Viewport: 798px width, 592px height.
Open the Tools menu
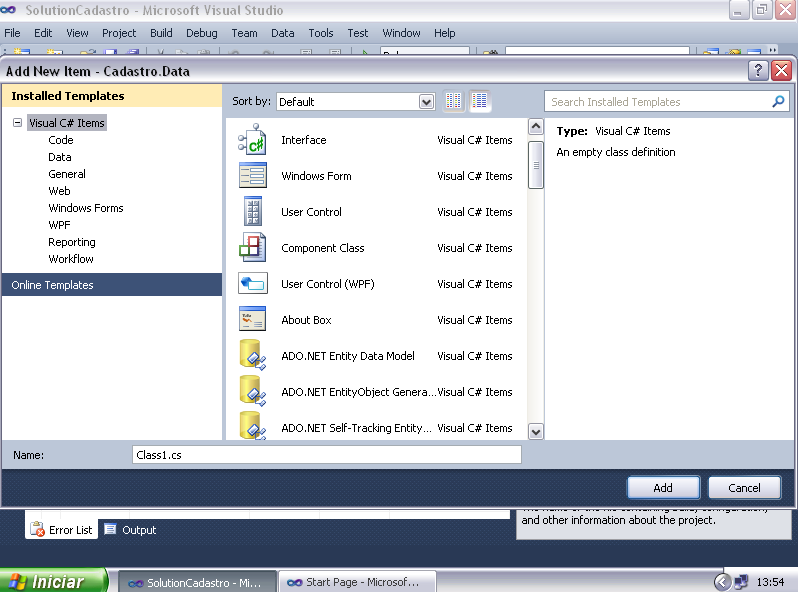pyautogui.click(x=321, y=33)
